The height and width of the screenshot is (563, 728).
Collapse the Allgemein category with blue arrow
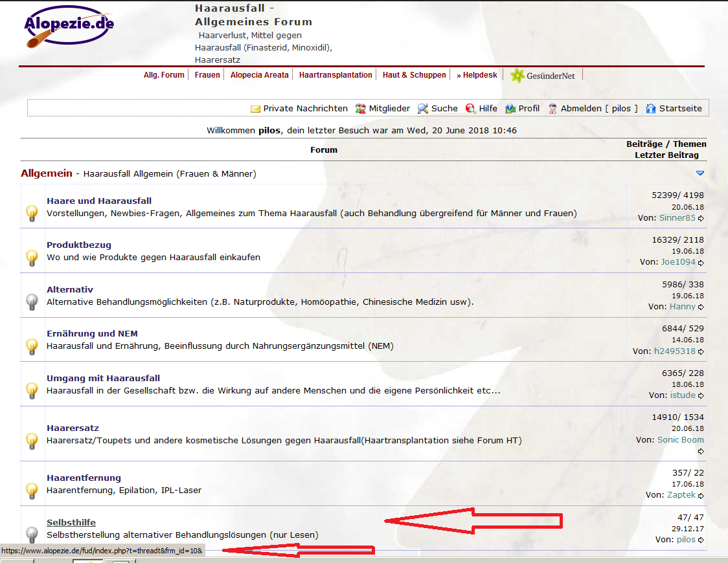click(700, 173)
